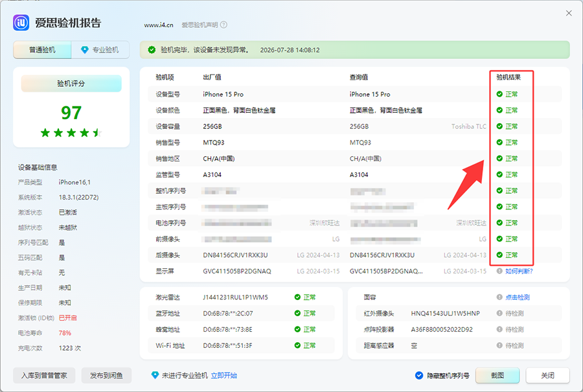The height and width of the screenshot is (392, 583).
Task: Click the timestamp 2026-07-28 14:08:12
Action: click(x=290, y=50)
